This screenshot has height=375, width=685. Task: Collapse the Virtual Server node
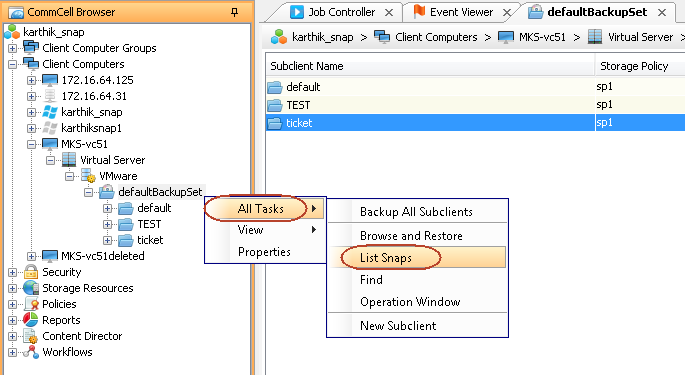tap(51, 160)
